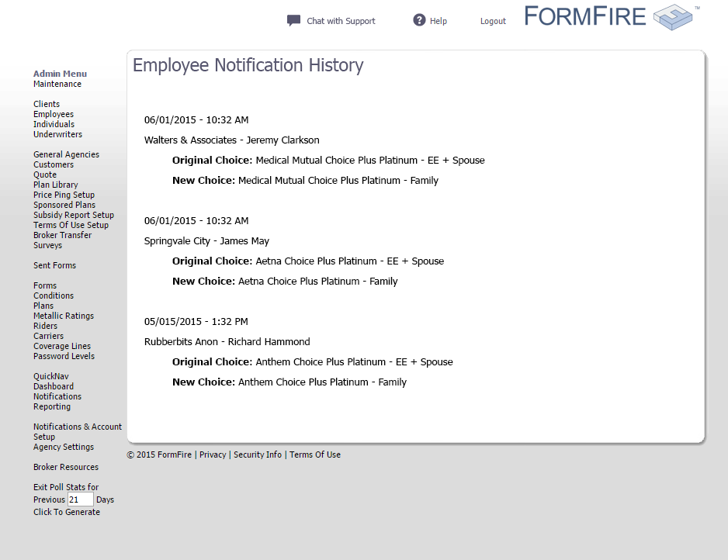
Task: Go to Sponsored Plans
Action: coord(64,205)
